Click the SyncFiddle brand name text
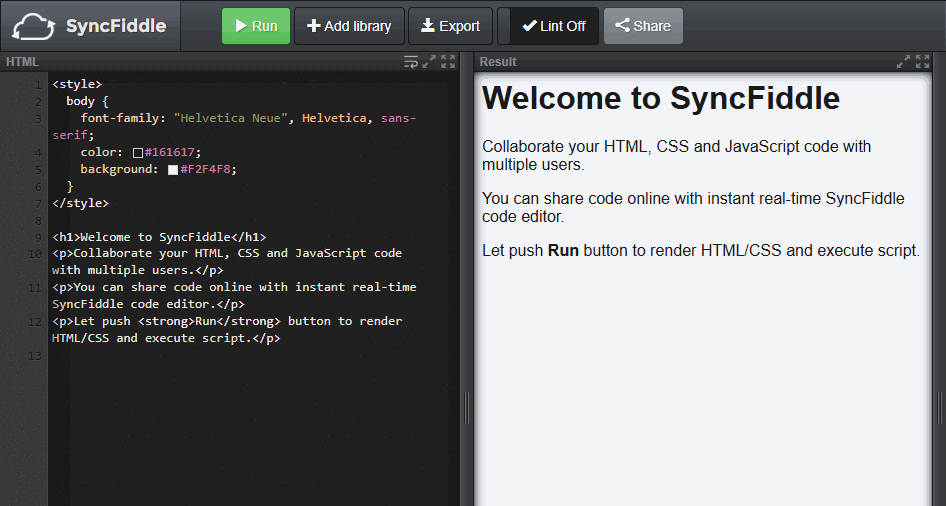The image size is (946, 506). (x=116, y=26)
